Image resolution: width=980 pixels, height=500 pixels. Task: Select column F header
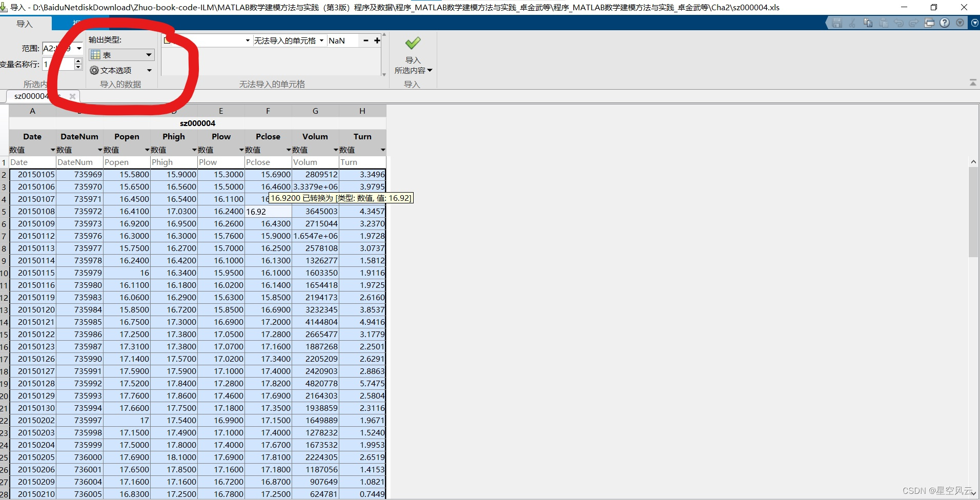click(x=268, y=111)
